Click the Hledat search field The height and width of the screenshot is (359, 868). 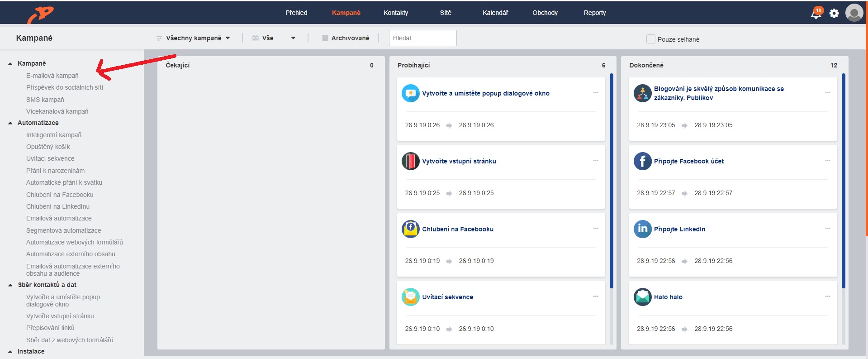[x=422, y=38]
